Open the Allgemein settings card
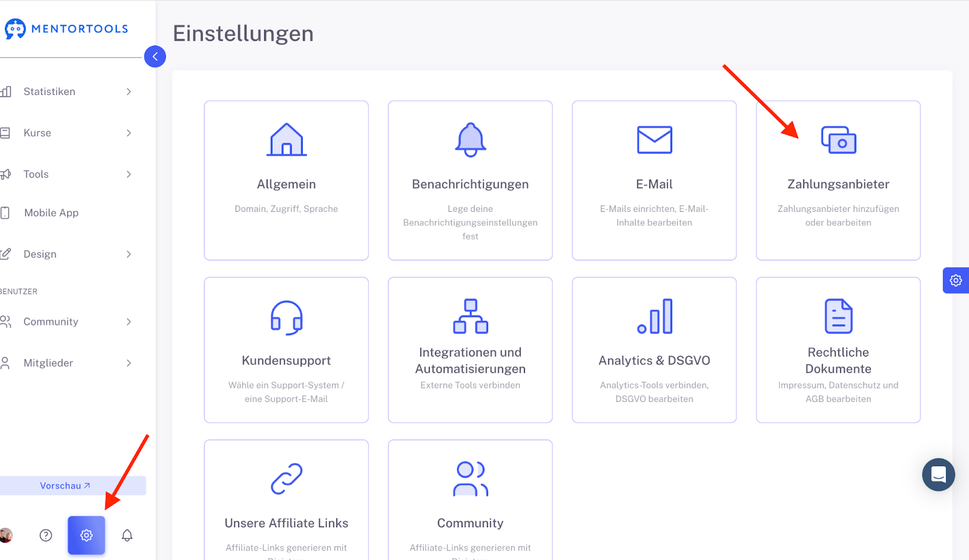The width and height of the screenshot is (969, 560). pos(286,180)
